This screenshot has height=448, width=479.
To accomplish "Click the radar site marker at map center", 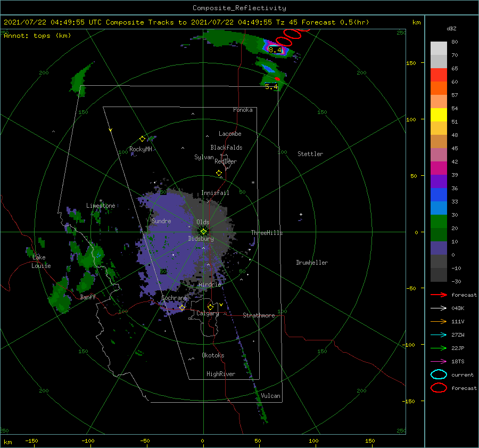I will (203, 232).
